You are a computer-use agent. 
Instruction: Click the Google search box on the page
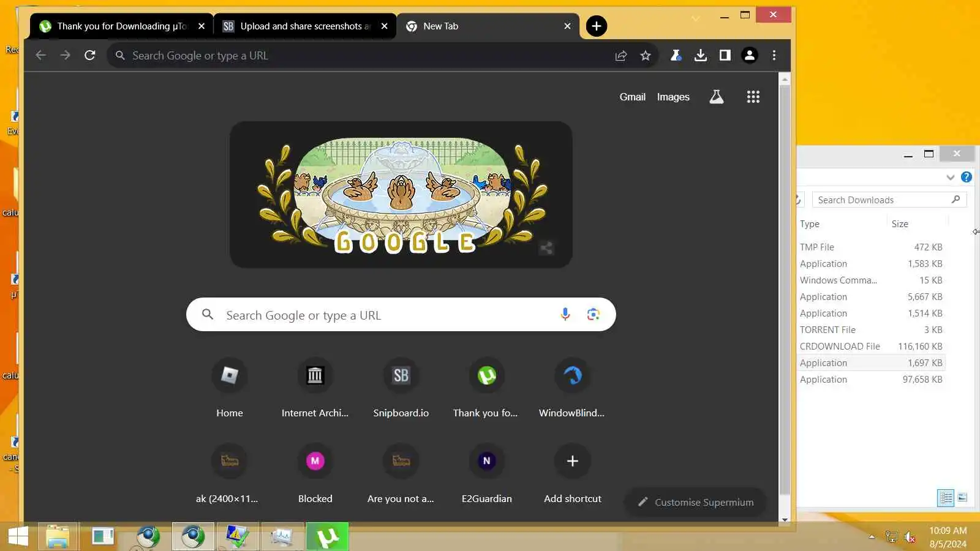(x=401, y=315)
